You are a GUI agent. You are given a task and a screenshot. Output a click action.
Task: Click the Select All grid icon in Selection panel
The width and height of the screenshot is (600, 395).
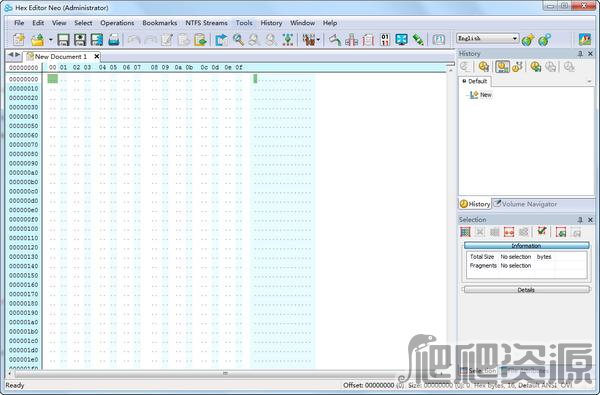click(x=465, y=232)
